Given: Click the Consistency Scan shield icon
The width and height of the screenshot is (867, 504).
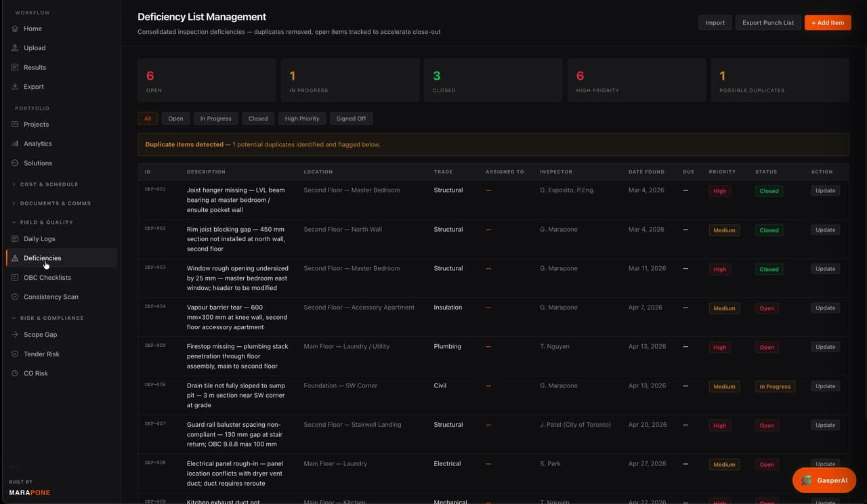Looking at the screenshot, I should pos(15,297).
